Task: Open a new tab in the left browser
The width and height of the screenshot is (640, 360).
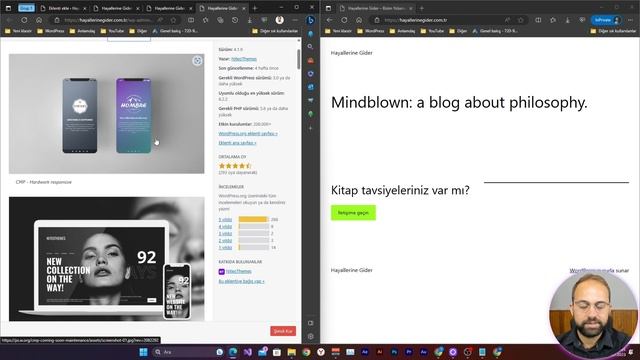Action: click(x=255, y=8)
